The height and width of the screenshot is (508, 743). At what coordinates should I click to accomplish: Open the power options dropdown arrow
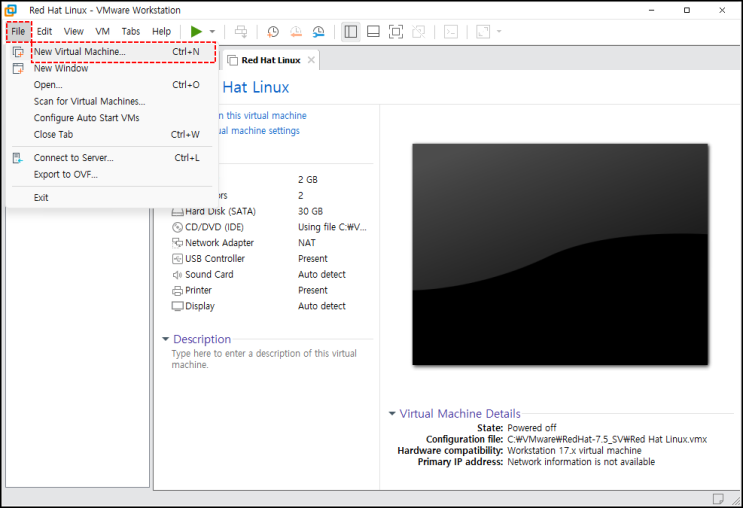coord(212,32)
